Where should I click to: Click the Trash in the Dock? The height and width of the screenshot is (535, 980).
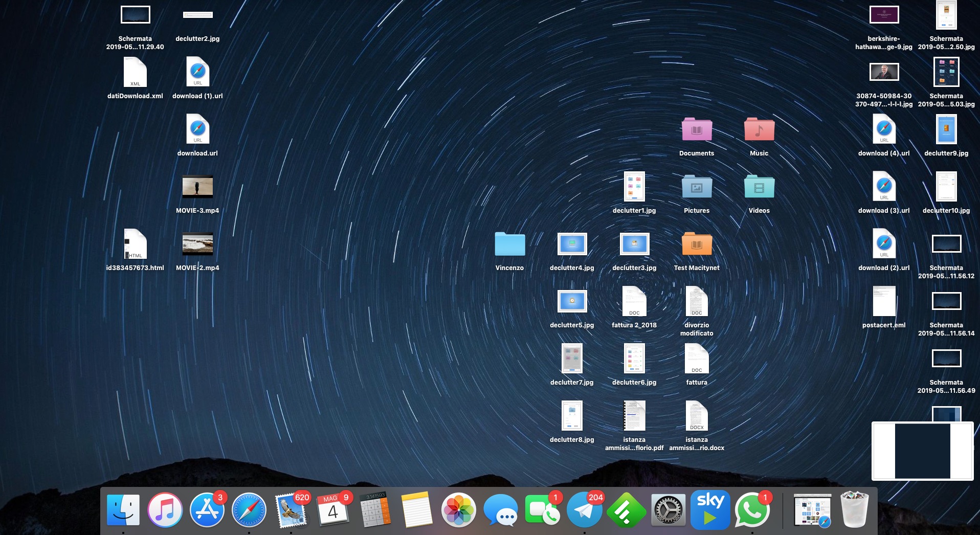pos(855,510)
